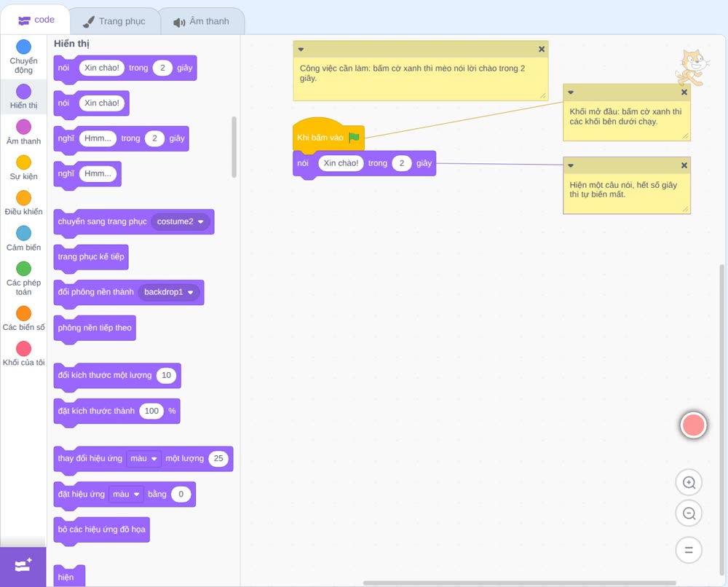Open màu dropdown in đặt hiệu ứng block
Screen dimensions: 728x587
pyautogui.click(x=126, y=494)
